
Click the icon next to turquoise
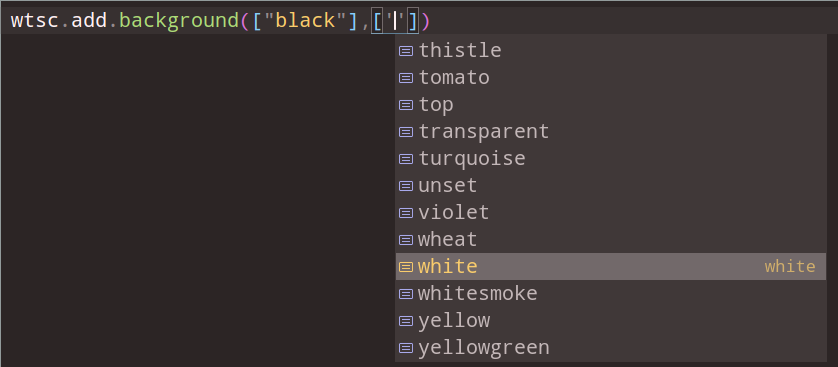coord(406,159)
